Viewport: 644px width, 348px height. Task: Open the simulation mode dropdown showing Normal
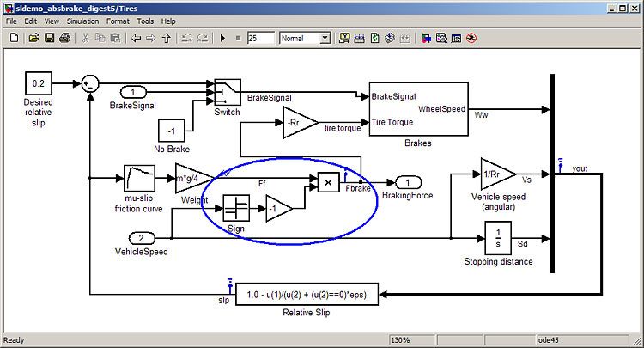click(305, 39)
